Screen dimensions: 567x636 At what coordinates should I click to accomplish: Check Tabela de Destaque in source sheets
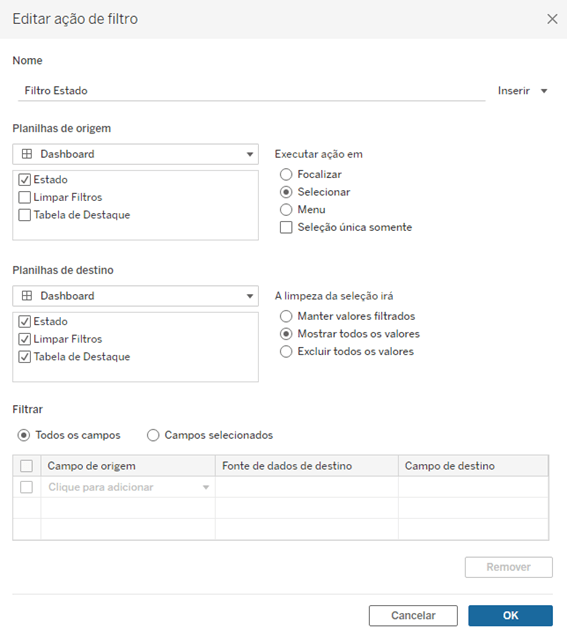[x=25, y=215]
